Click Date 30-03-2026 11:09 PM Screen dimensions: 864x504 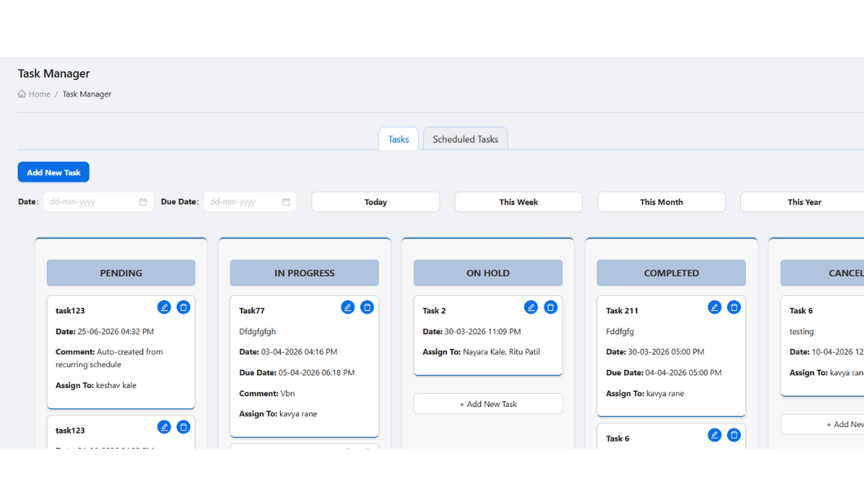click(x=472, y=332)
